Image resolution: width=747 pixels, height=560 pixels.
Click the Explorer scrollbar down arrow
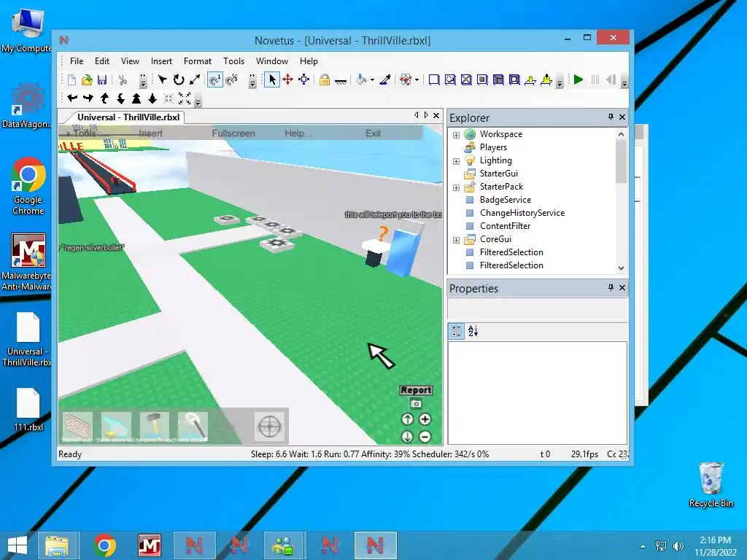(621, 268)
